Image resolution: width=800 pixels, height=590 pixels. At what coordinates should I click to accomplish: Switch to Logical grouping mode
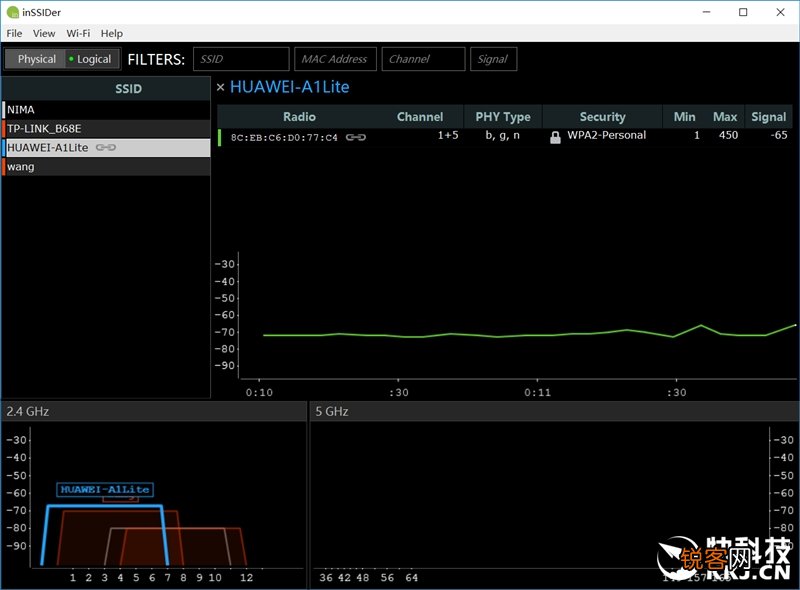(x=93, y=59)
